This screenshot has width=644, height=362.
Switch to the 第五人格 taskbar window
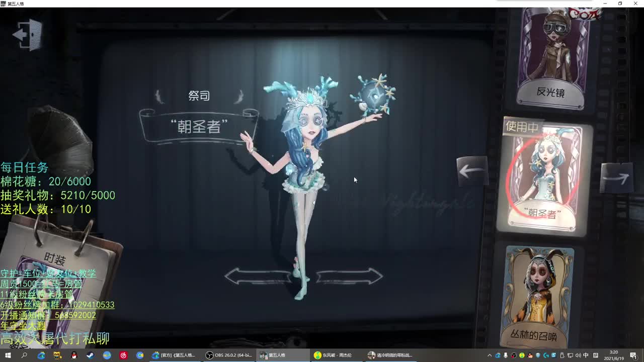(x=283, y=355)
